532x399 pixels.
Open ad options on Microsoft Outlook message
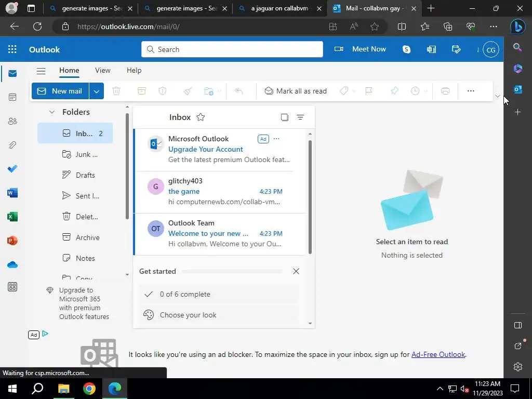276,139
